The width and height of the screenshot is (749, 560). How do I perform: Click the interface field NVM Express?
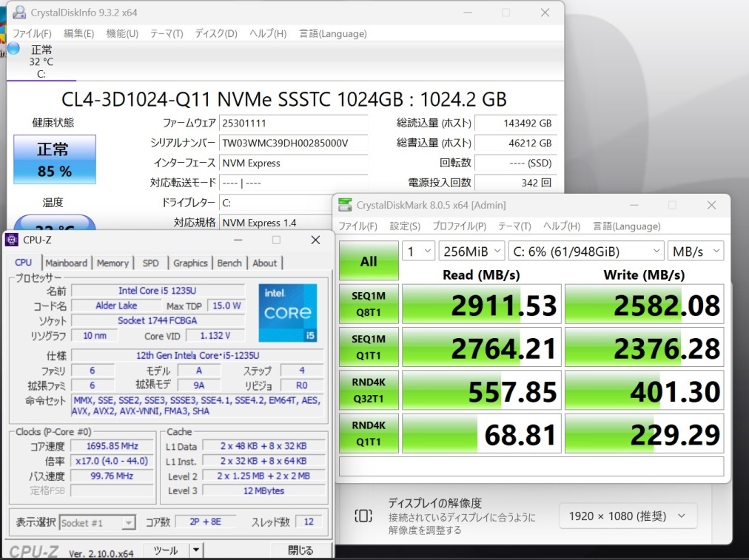coord(293,163)
